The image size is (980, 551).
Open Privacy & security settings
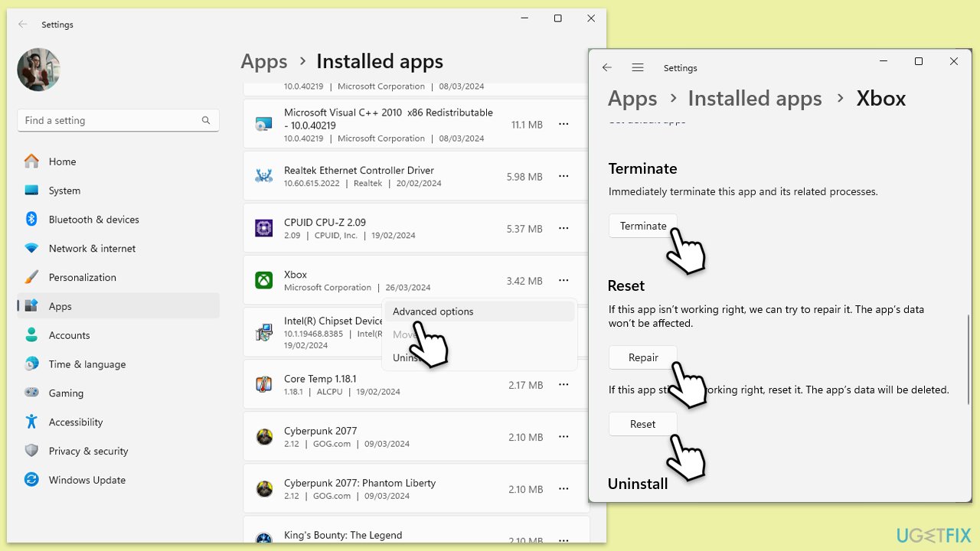(88, 451)
